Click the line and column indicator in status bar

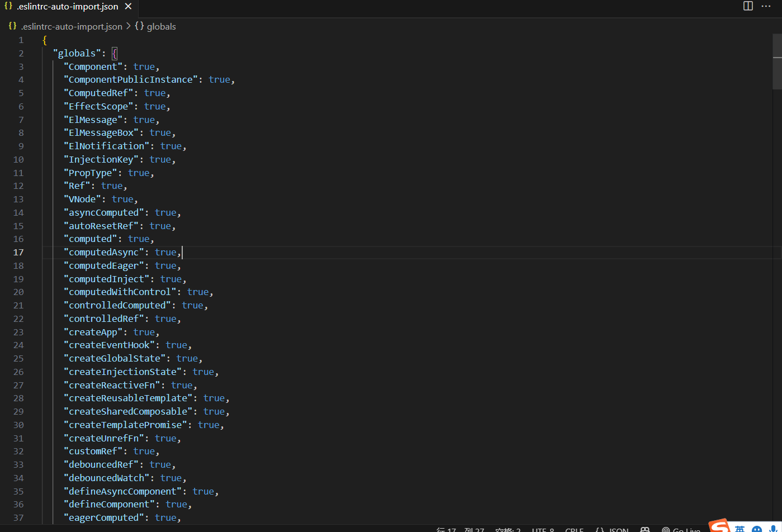pos(460,529)
